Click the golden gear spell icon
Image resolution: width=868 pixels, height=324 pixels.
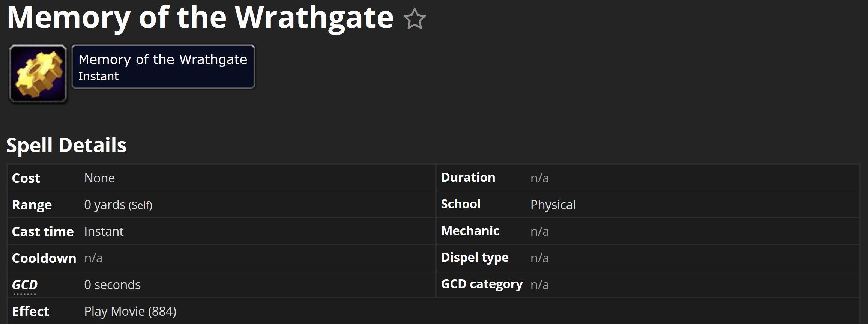coord(38,74)
